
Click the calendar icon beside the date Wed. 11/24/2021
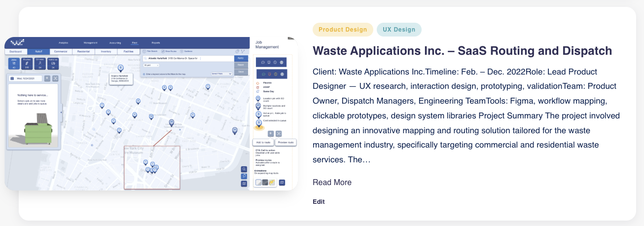pos(12,78)
